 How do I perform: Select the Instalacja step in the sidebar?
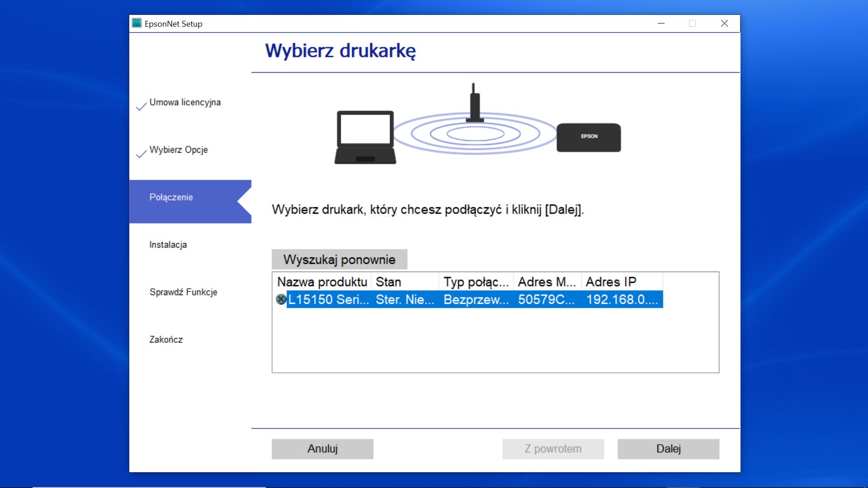(168, 244)
